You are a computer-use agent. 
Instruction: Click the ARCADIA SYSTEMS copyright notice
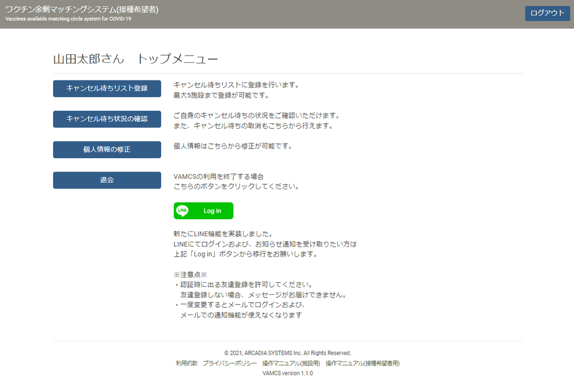(287, 352)
